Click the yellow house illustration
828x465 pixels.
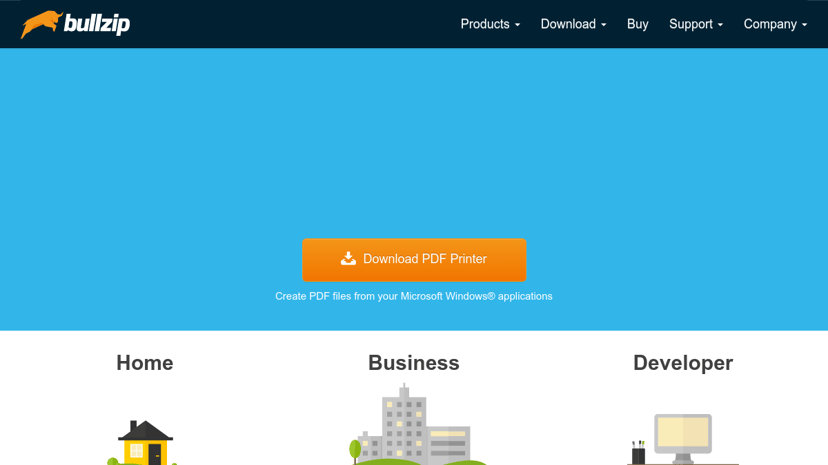click(x=144, y=442)
